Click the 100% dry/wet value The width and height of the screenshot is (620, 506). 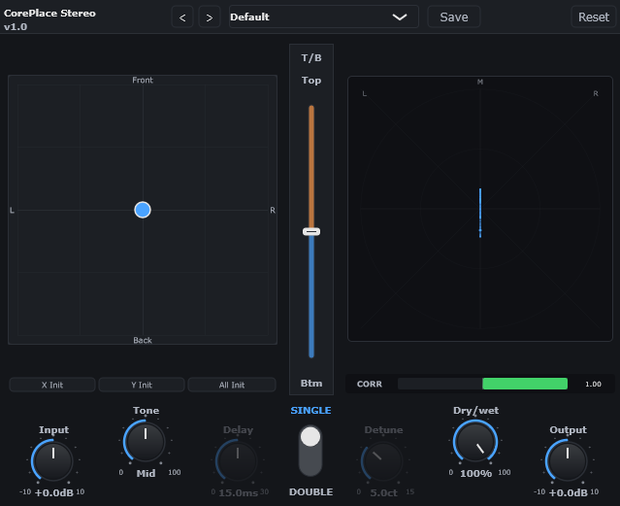click(476, 473)
